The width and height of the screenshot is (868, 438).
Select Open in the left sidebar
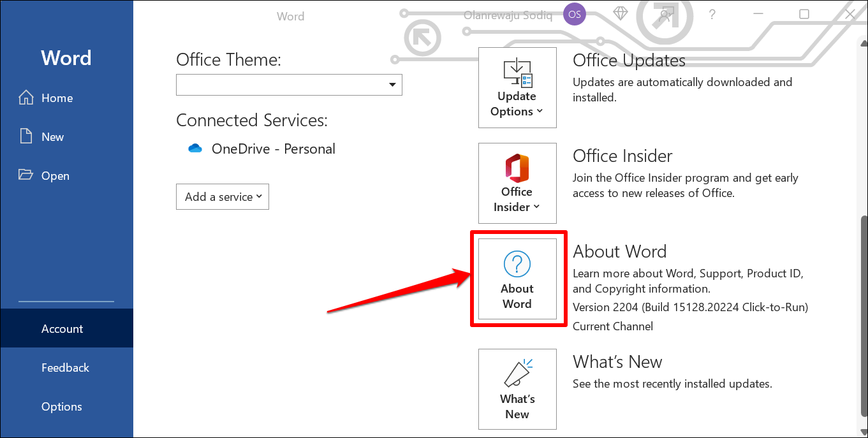click(x=55, y=176)
